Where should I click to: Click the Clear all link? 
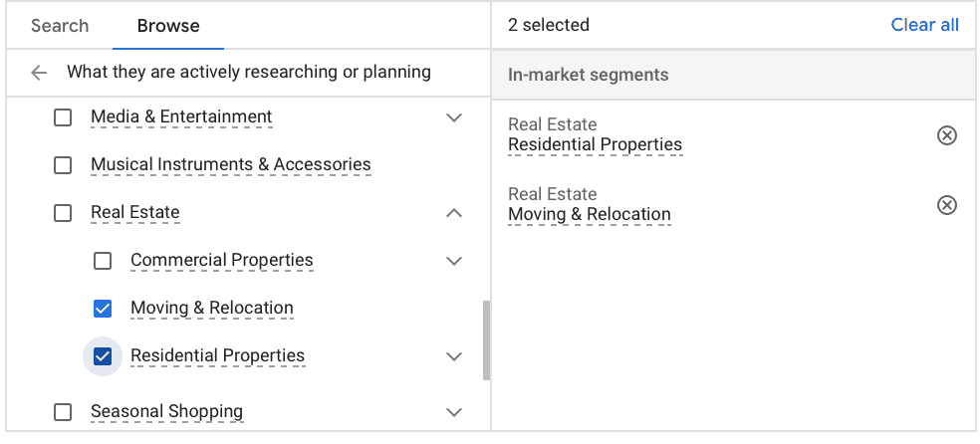(x=924, y=25)
